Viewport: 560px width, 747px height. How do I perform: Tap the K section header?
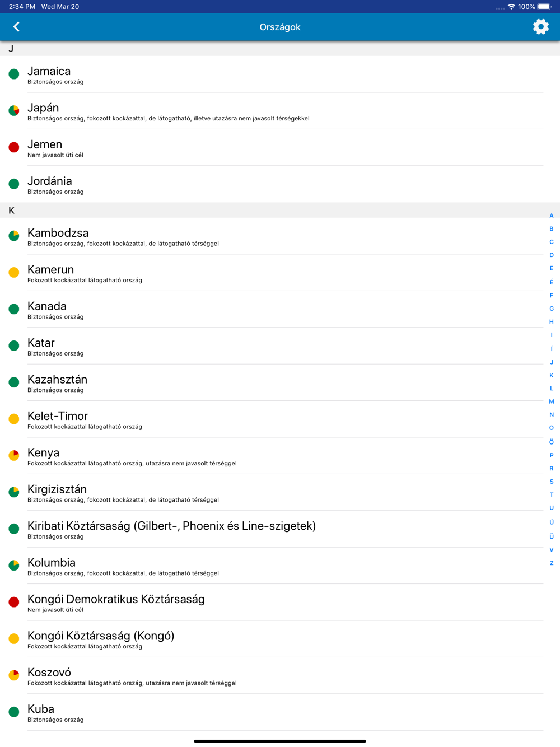tap(280, 210)
